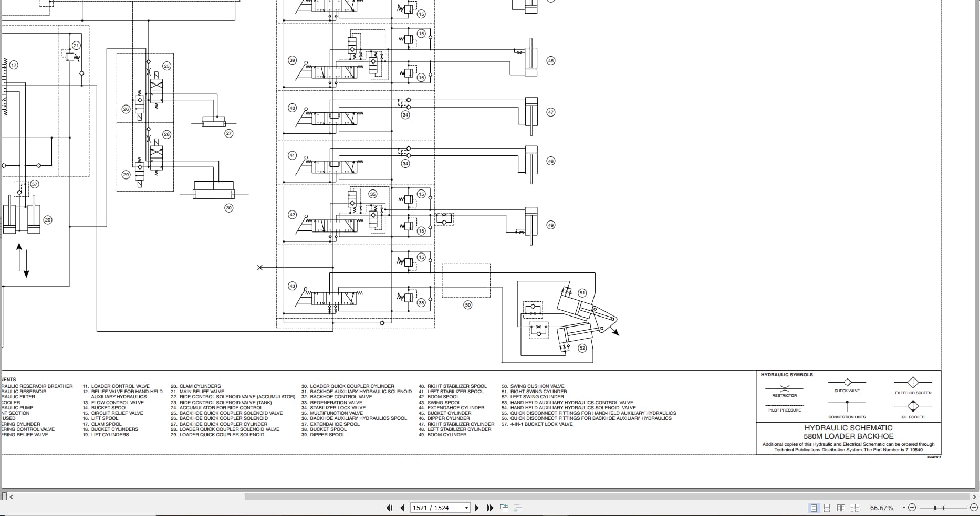Jump to the first page of the document
Screen dimensions: 980x516
click(389, 508)
